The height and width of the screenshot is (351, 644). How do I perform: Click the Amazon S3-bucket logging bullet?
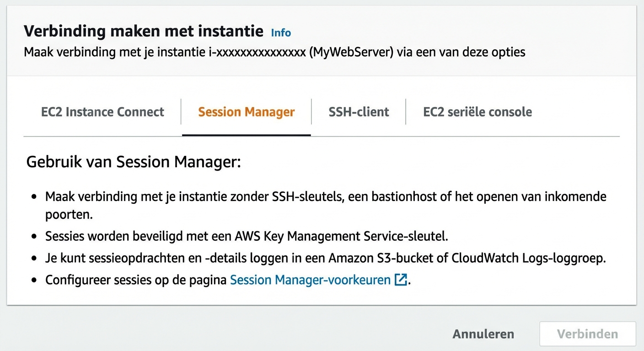(325, 258)
